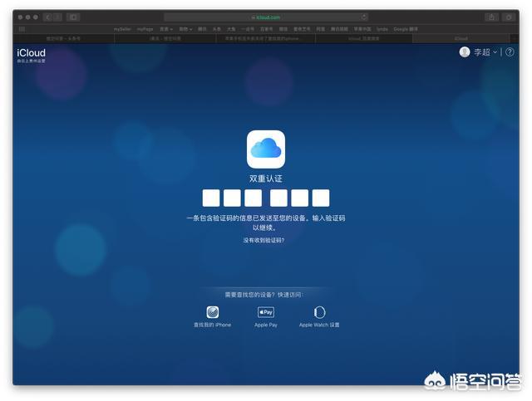This screenshot has height=401, width=532.
Task: Reload page using address bar icon
Action: tap(364, 17)
